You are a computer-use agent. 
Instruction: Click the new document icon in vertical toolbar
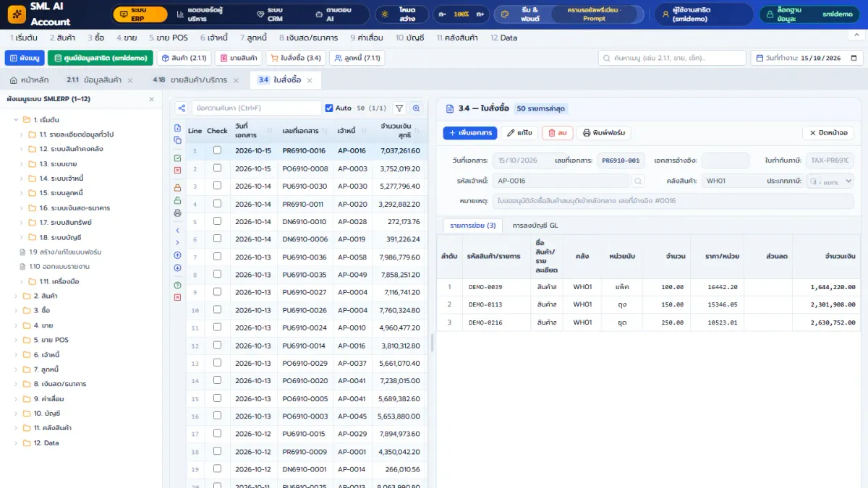178,127
